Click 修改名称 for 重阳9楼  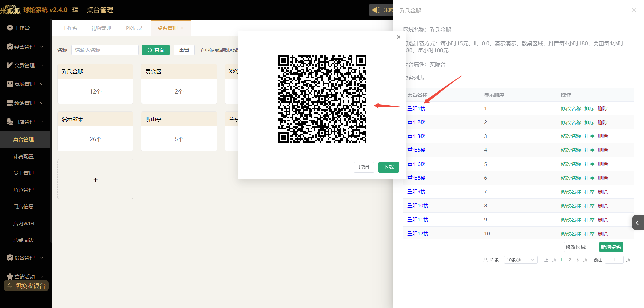click(x=571, y=192)
